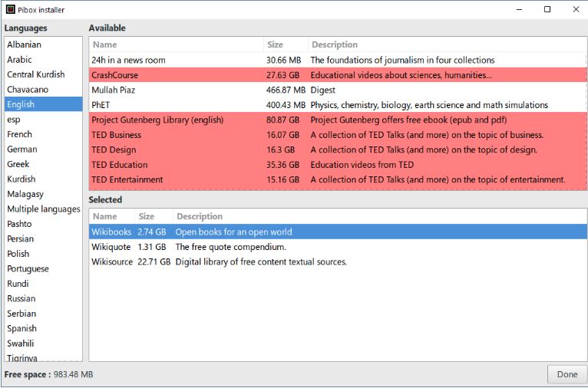Maximize the Pibox installer window
Viewport: 588px width, 388px height.
547,9
